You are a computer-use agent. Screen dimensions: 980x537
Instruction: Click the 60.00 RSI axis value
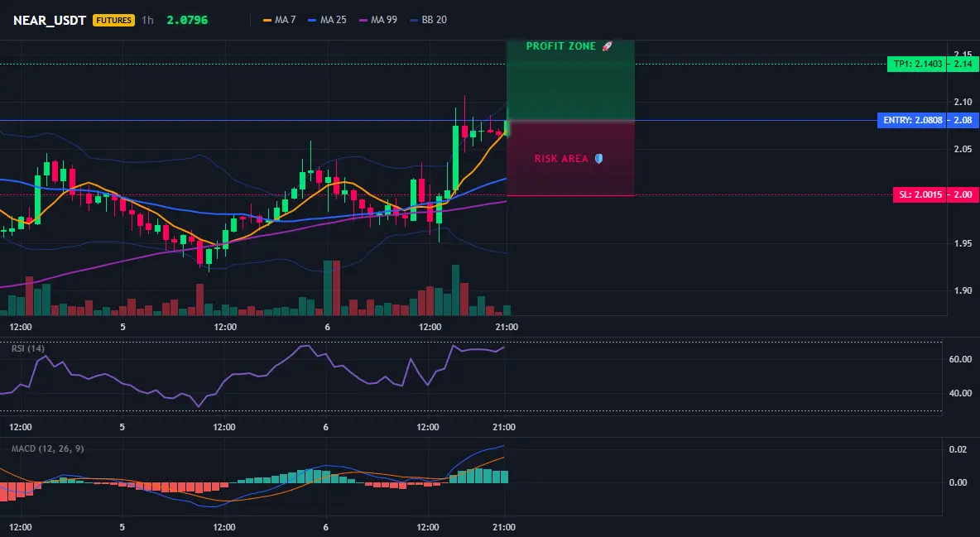coord(960,359)
